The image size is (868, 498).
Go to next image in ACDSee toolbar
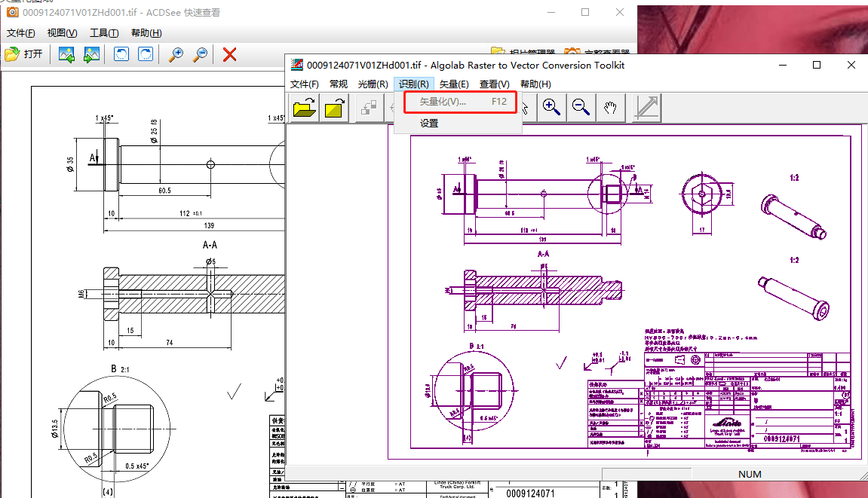coord(91,54)
